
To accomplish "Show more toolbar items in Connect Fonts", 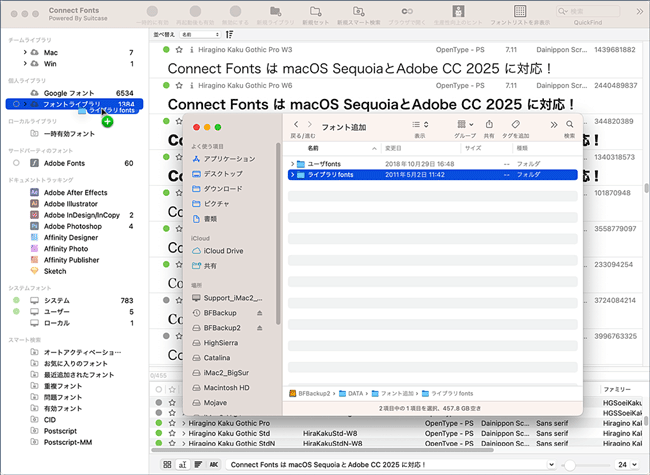I will click(x=640, y=12).
